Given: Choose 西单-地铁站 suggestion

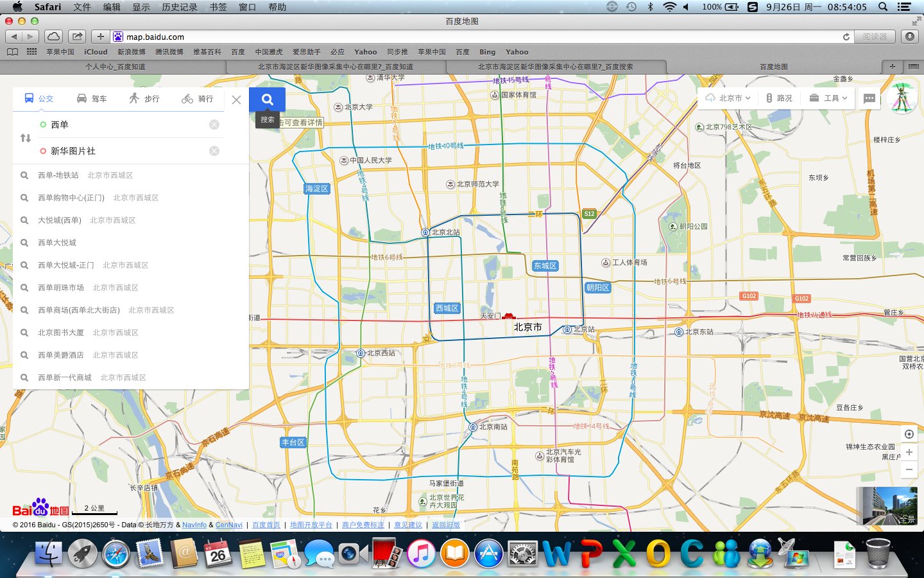Looking at the screenshot, I should (x=58, y=175).
